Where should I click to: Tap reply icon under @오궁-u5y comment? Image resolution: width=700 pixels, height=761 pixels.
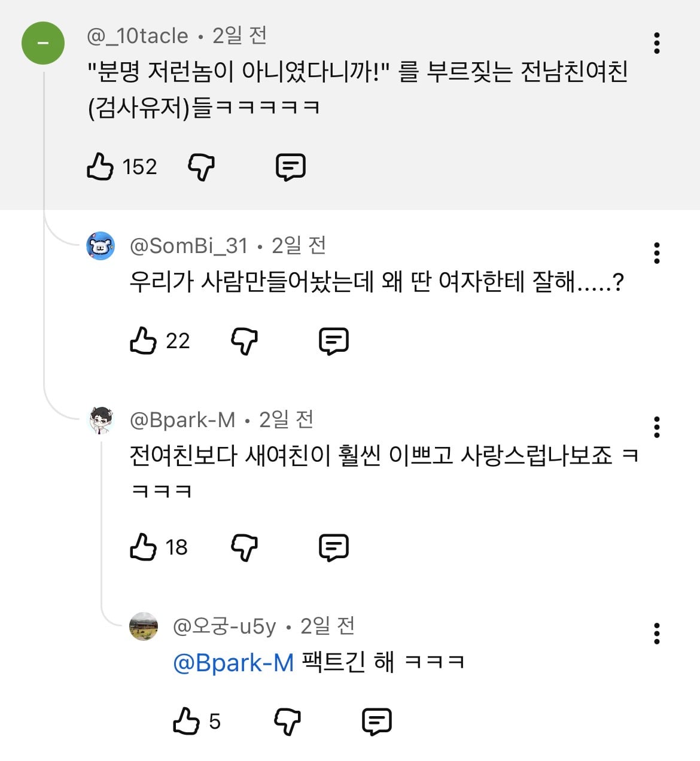[377, 722]
